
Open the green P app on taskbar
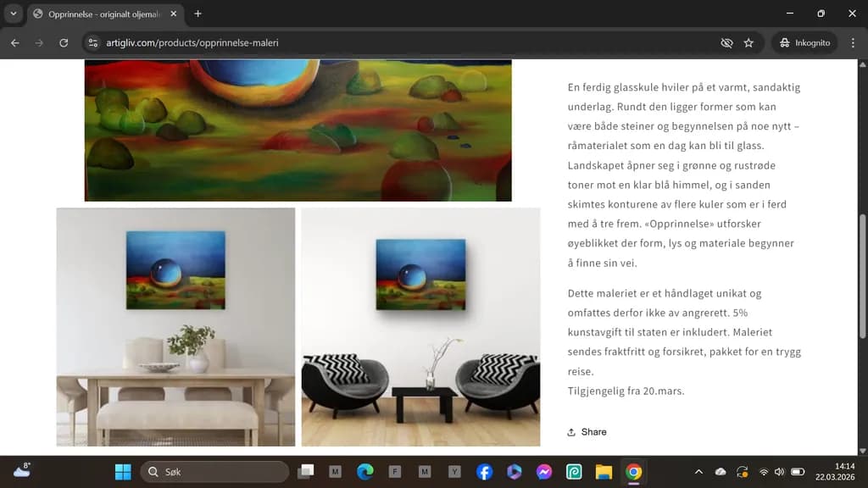point(574,472)
